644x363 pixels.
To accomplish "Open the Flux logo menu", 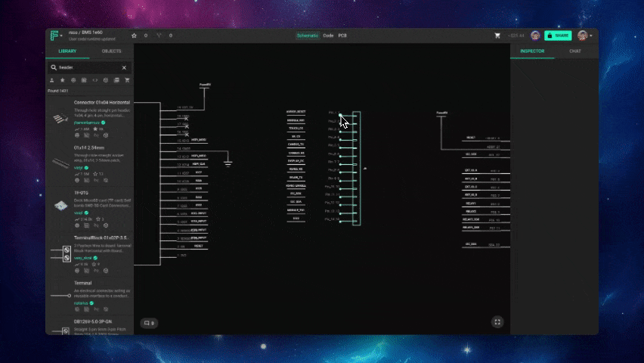I will click(x=54, y=36).
